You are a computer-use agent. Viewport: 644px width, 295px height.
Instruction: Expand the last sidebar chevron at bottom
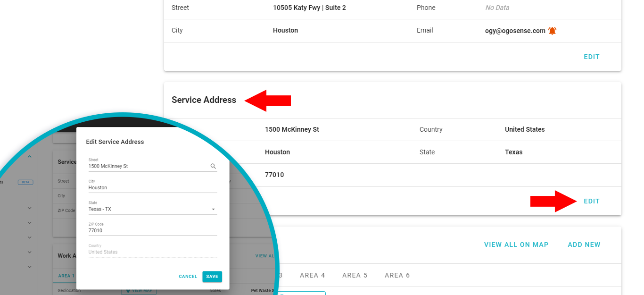click(29, 267)
